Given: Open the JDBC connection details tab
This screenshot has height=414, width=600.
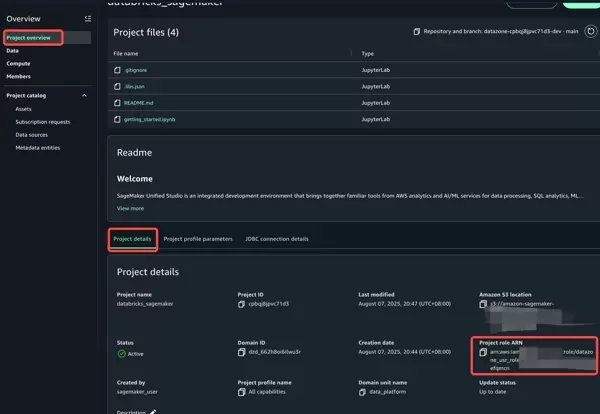Looking at the screenshot, I should (x=277, y=239).
